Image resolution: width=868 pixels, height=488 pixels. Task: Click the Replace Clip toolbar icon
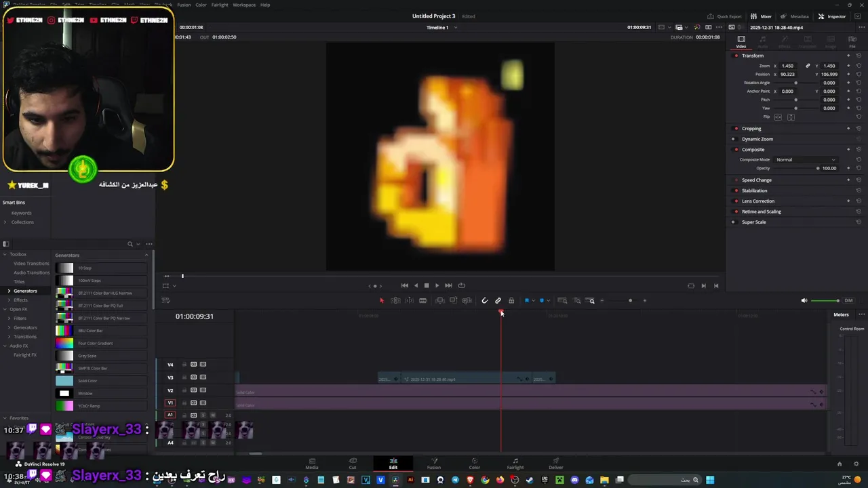[x=467, y=300]
